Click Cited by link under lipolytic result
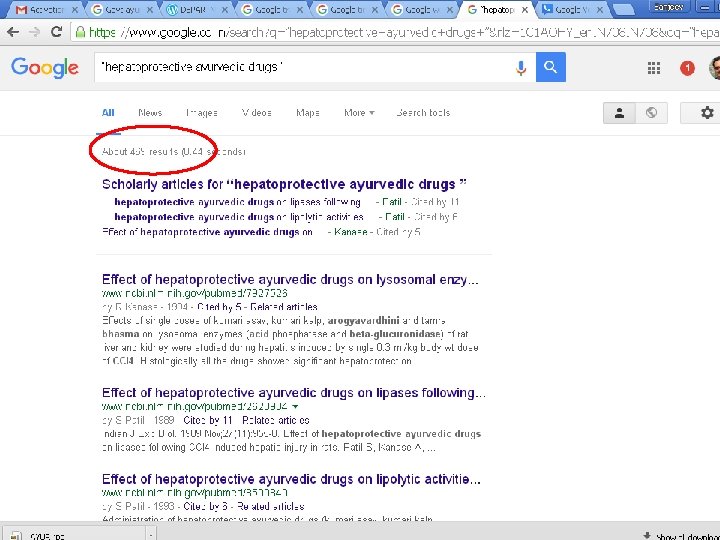720x540 pixels. pyautogui.click(x=205, y=506)
